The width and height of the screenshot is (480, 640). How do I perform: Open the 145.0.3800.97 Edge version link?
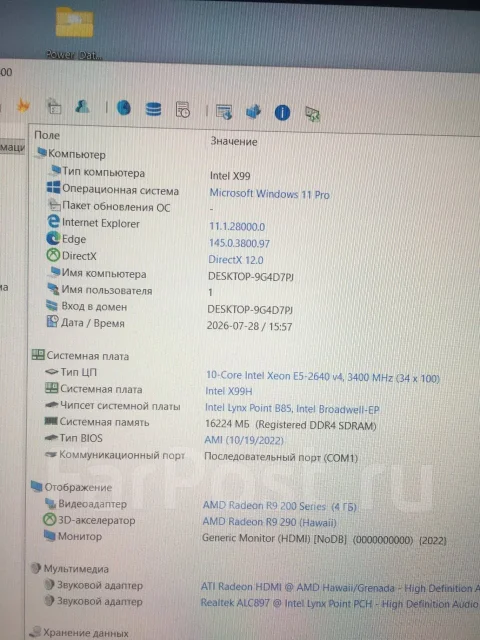tap(239, 243)
